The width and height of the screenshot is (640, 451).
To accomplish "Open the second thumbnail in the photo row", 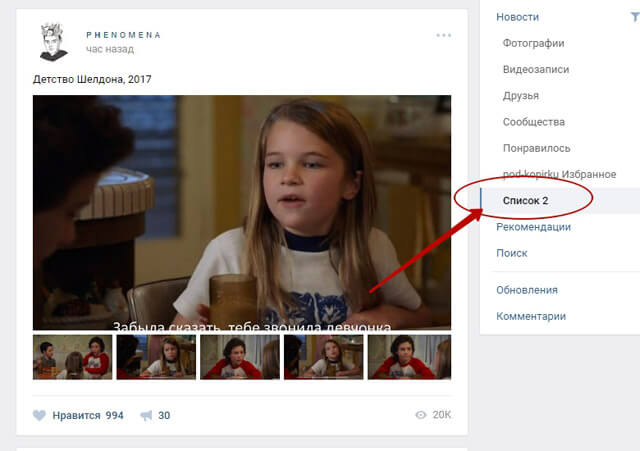I will (156, 357).
